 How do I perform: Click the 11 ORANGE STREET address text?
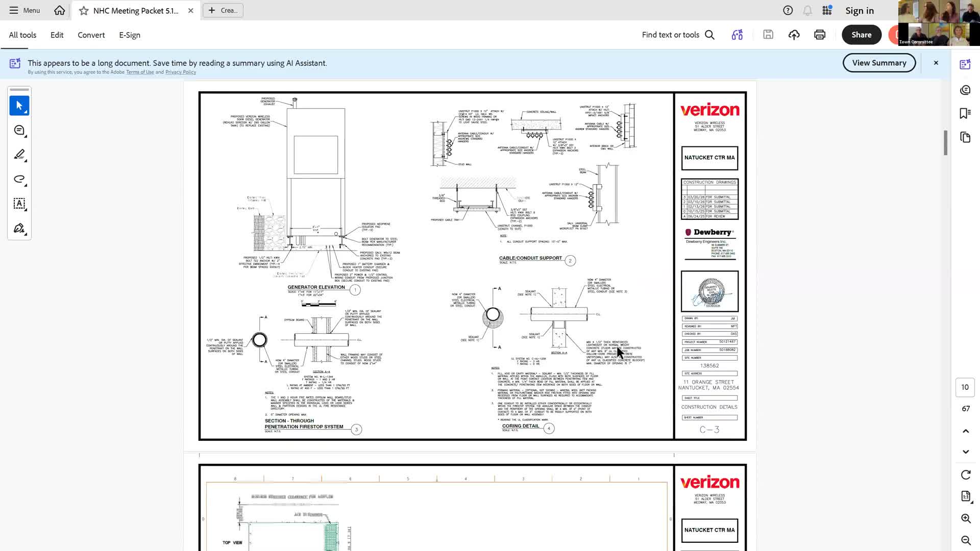pos(709,382)
